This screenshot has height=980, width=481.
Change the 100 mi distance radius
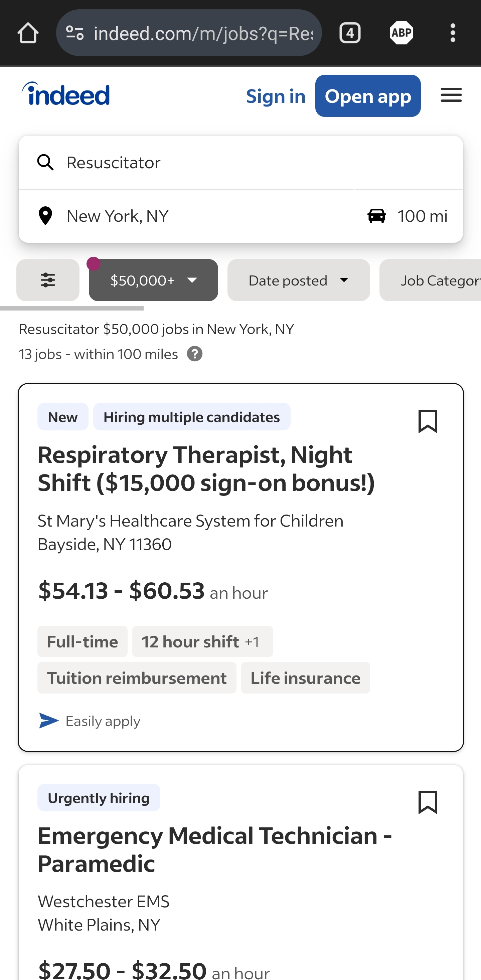tap(408, 216)
